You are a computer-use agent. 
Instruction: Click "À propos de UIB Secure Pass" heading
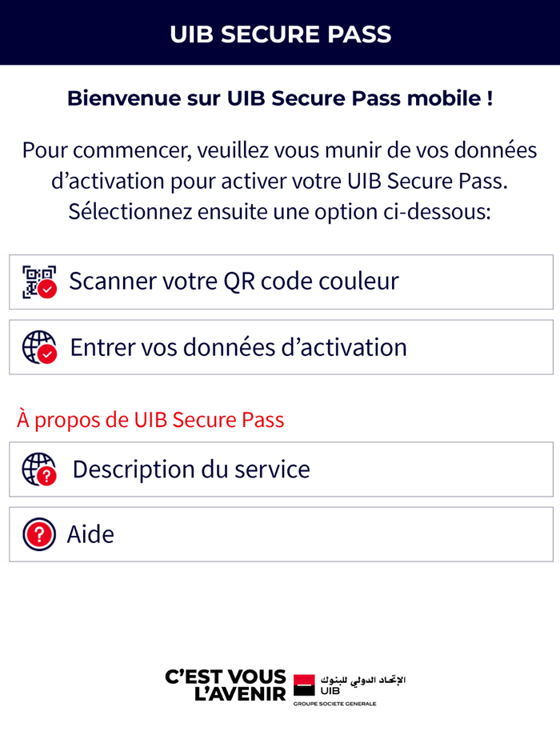[x=150, y=419]
